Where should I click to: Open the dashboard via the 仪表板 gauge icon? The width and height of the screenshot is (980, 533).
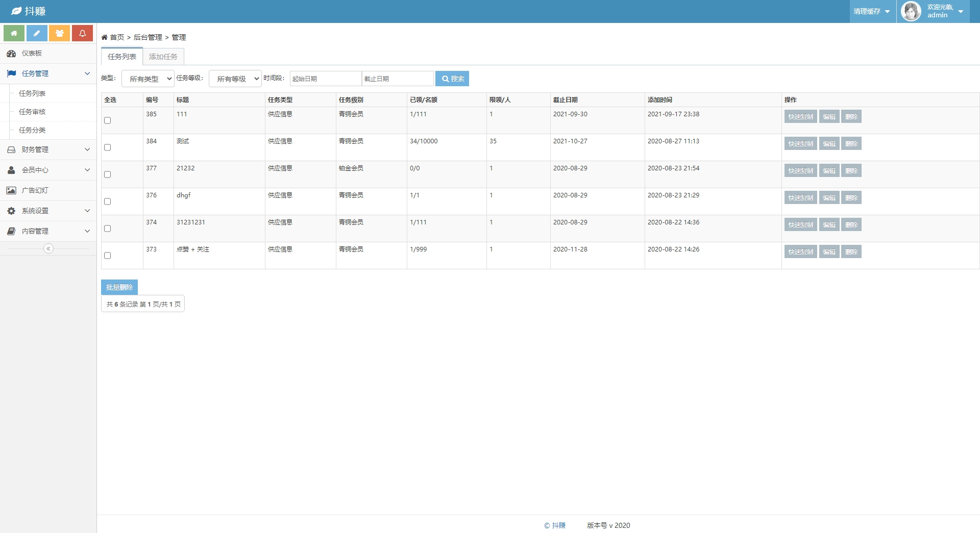tap(11, 54)
